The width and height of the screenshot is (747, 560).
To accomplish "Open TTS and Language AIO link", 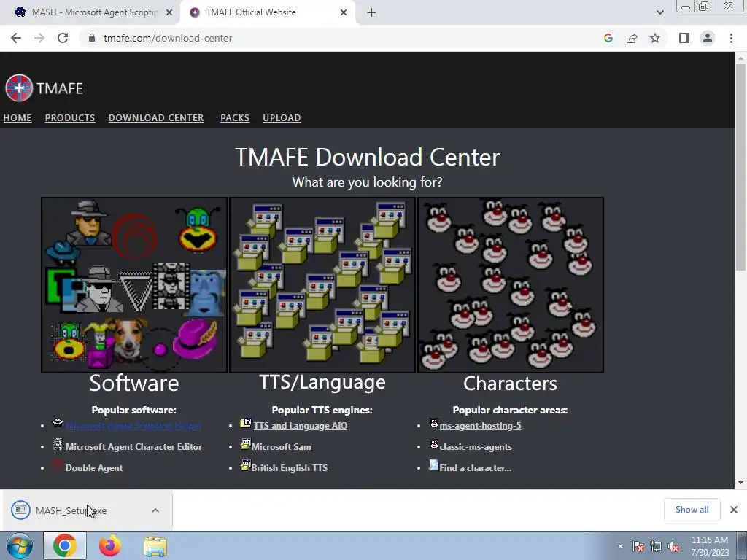I will [x=300, y=426].
